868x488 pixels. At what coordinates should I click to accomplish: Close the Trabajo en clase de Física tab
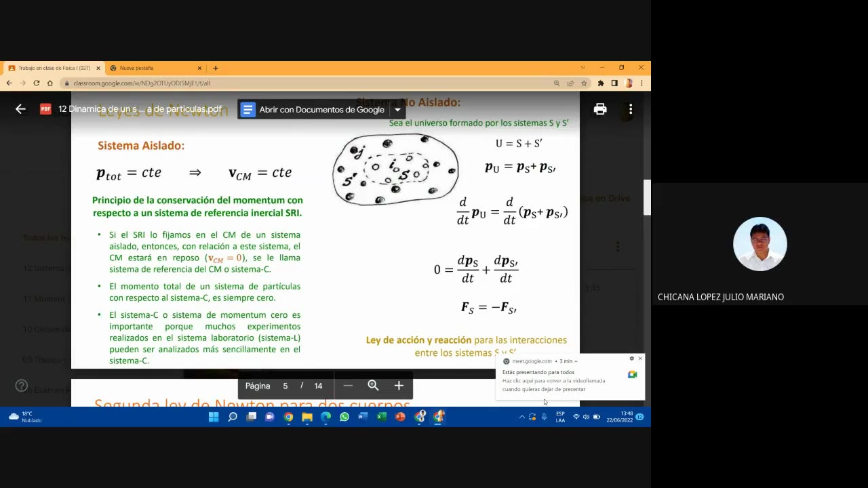(x=98, y=68)
